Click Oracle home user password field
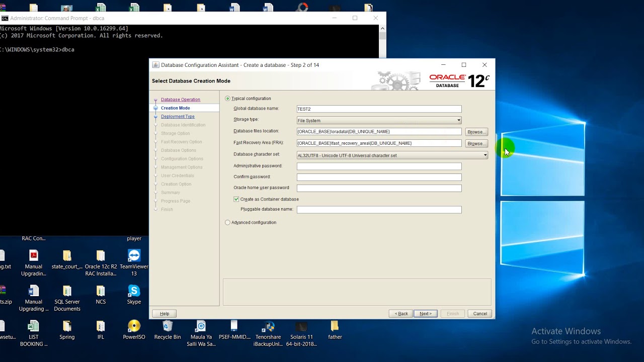The image size is (644, 362). (x=379, y=188)
